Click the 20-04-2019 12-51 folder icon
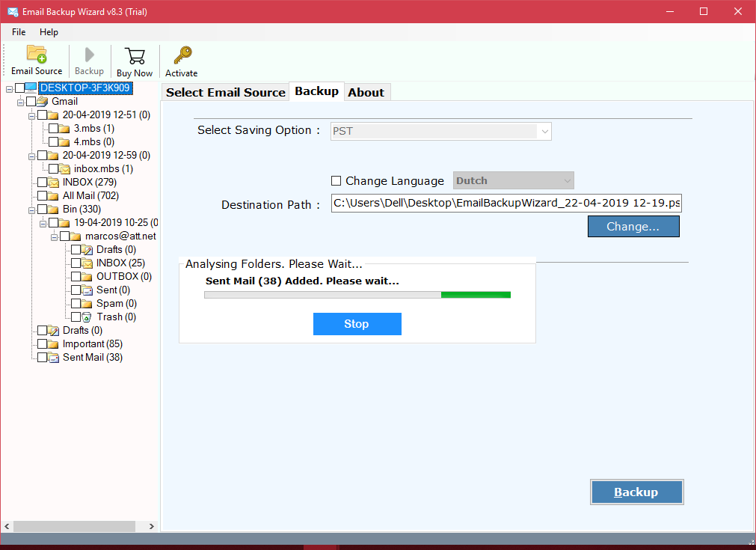The width and height of the screenshot is (756, 550). [x=53, y=114]
